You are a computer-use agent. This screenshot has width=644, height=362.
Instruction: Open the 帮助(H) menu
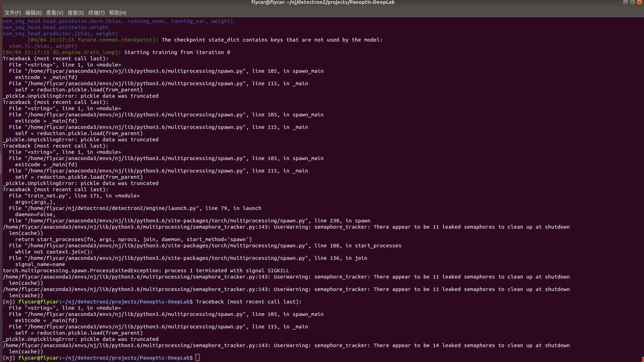coord(117,13)
